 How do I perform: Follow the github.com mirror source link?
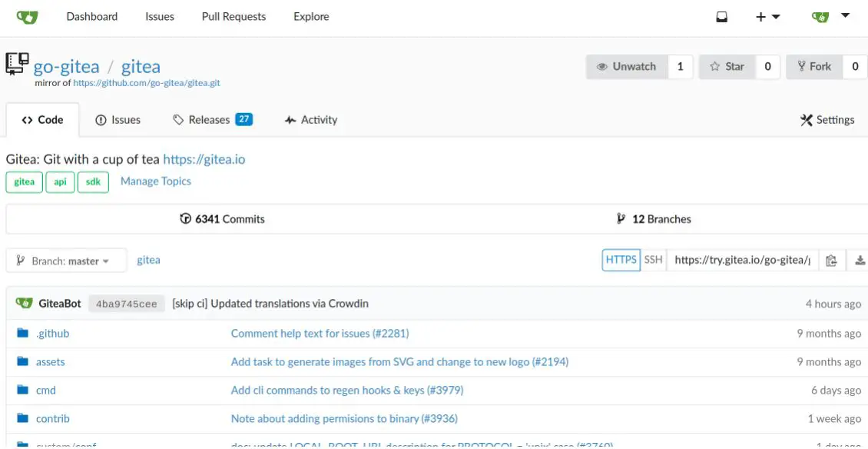147,83
